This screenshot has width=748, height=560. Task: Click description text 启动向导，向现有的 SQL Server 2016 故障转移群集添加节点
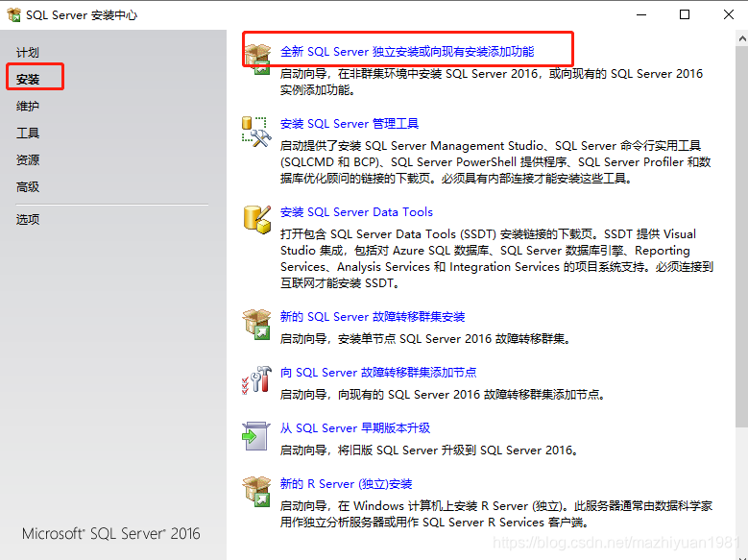pyautogui.click(x=443, y=395)
